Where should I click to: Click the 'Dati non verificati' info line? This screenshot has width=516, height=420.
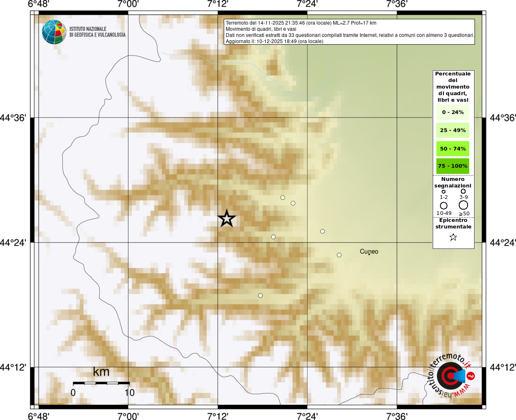coord(350,35)
